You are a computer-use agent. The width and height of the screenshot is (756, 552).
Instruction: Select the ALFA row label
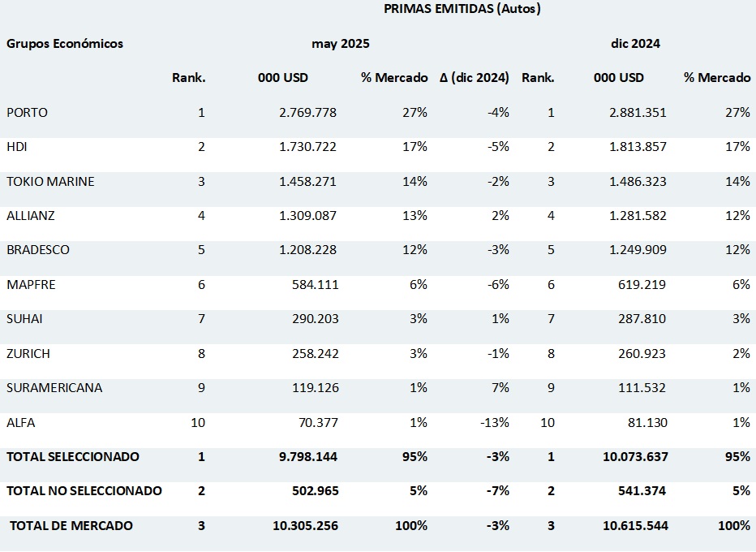point(21,422)
